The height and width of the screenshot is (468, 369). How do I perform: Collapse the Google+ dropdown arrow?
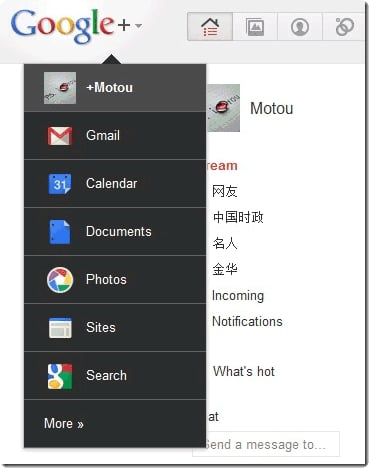pyautogui.click(x=139, y=25)
